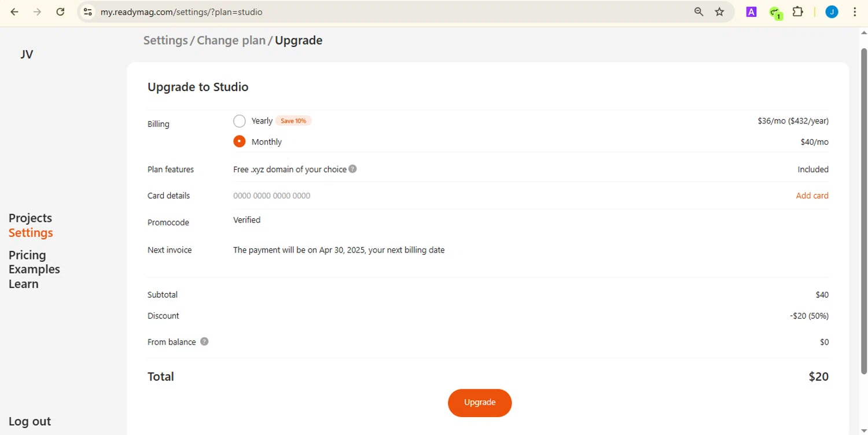Screen dimensions: 868x435
Task: Select Monthly billing option
Action: [x=240, y=141]
